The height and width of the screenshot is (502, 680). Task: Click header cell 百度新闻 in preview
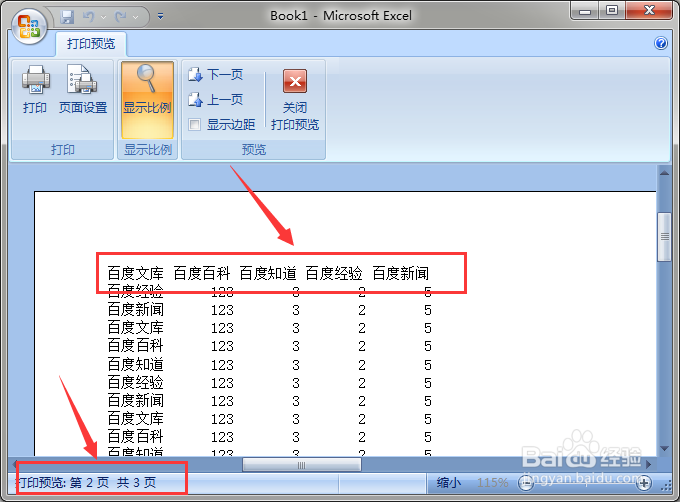coord(401,274)
